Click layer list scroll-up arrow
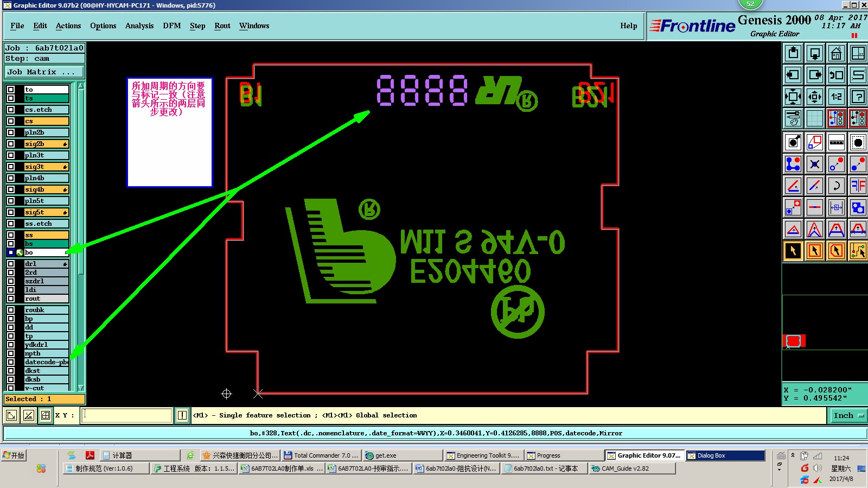This screenshot has width=868, height=488. 81,86
